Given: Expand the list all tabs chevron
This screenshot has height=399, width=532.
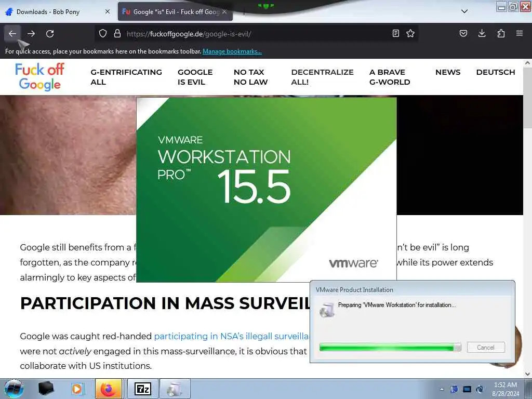Looking at the screenshot, I should pyautogui.click(x=464, y=11).
